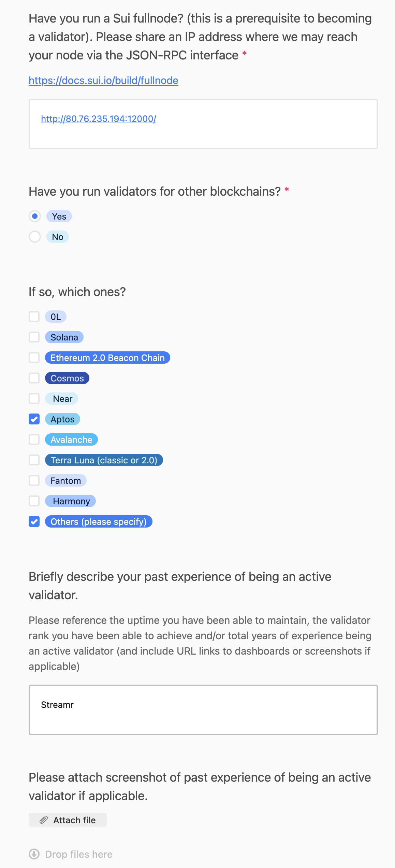Tick the Fantom checkbox
Viewport: 395px width, 868px height.
[34, 480]
